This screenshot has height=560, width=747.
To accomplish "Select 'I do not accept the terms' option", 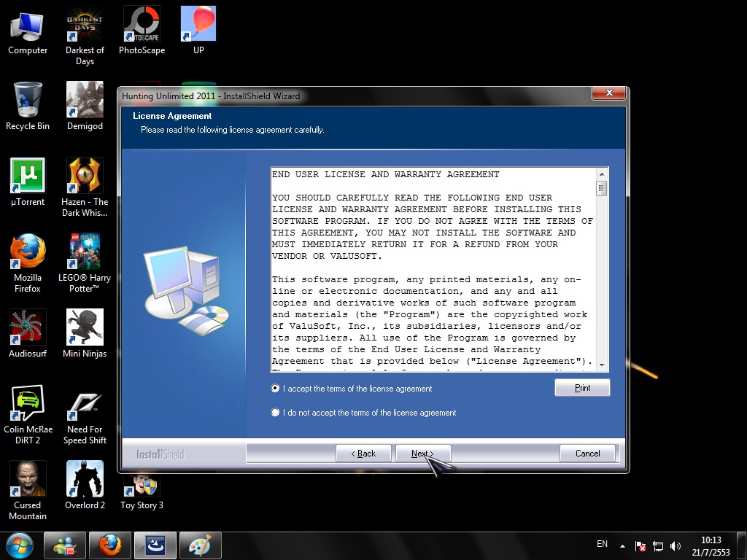I will click(275, 412).
